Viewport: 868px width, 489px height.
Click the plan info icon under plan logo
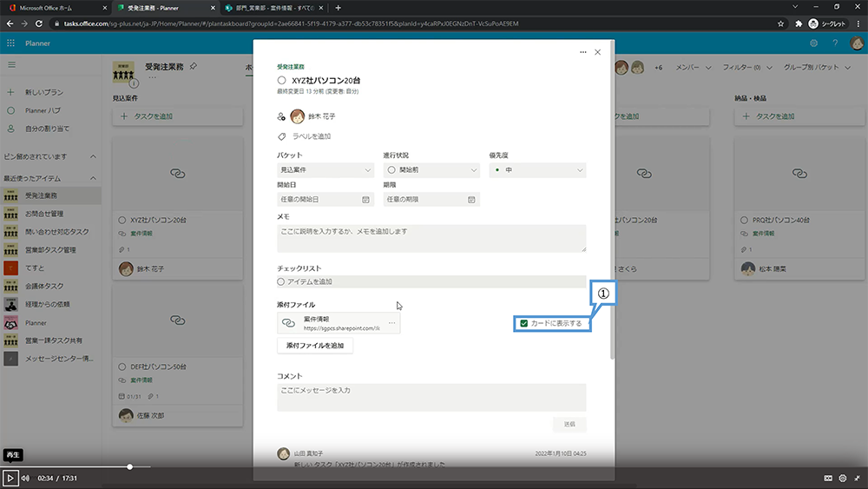pyautogui.click(x=134, y=83)
